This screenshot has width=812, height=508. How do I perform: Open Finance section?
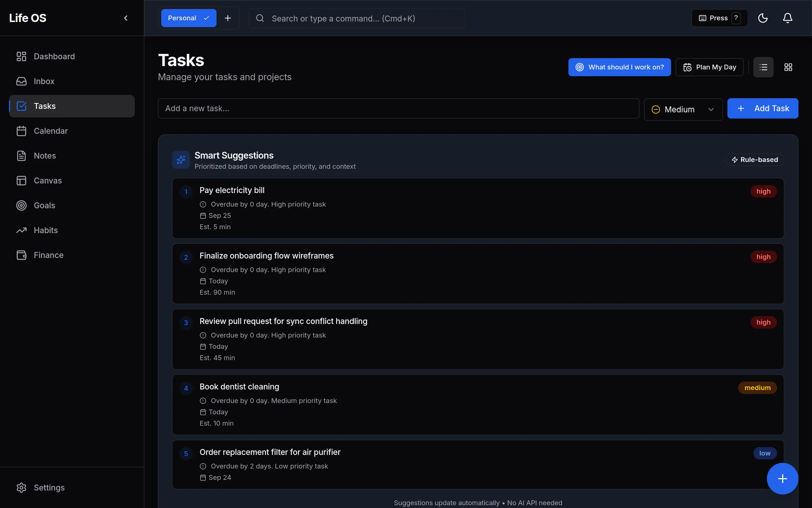click(x=72, y=255)
